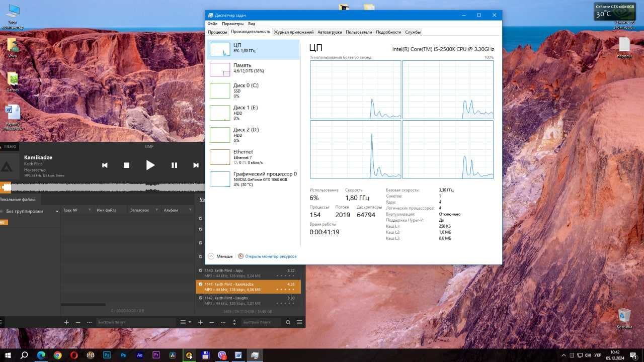Open playlist more options dots

tap(223, 322)
